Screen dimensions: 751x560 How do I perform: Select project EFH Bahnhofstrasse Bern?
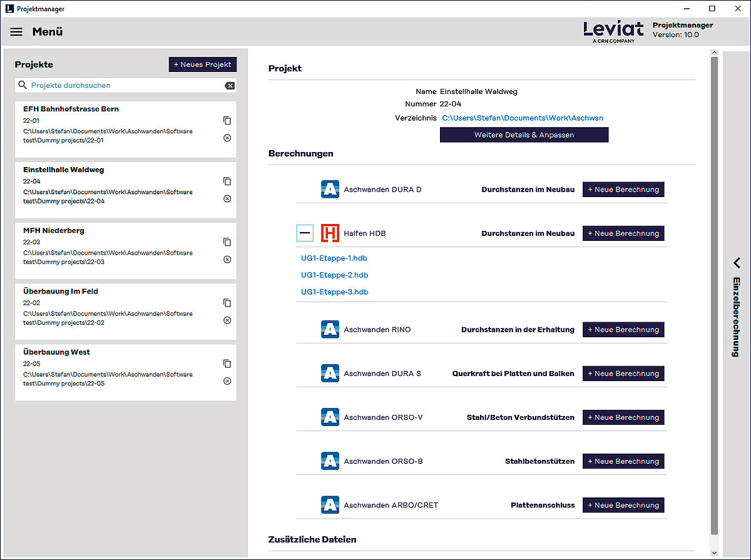click(125, 130)
